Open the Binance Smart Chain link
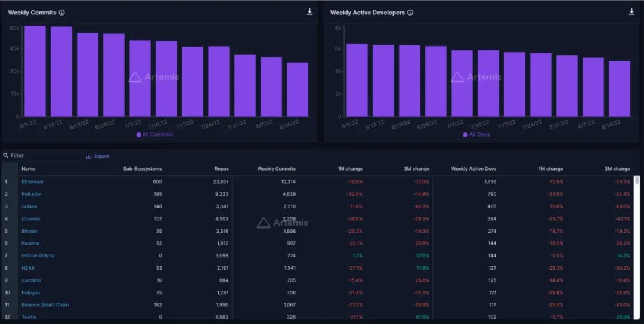 [x=45, y=305]
